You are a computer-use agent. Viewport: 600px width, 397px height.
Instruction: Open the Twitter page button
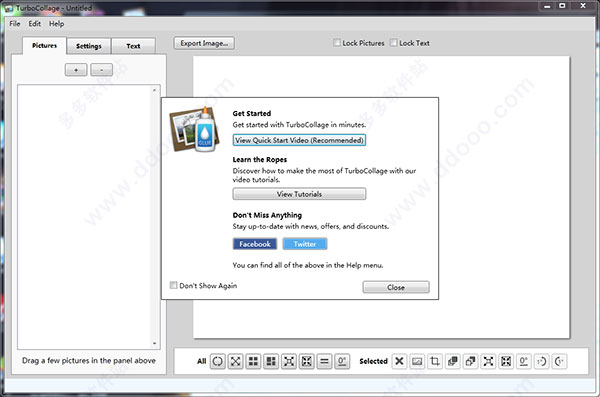[x=305, y=244]
